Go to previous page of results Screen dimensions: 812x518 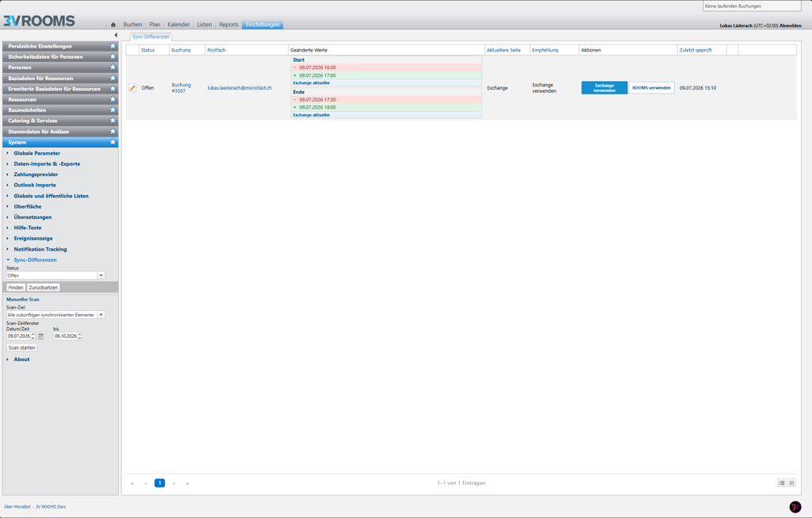pyautogui.click(x=146, y=483)
